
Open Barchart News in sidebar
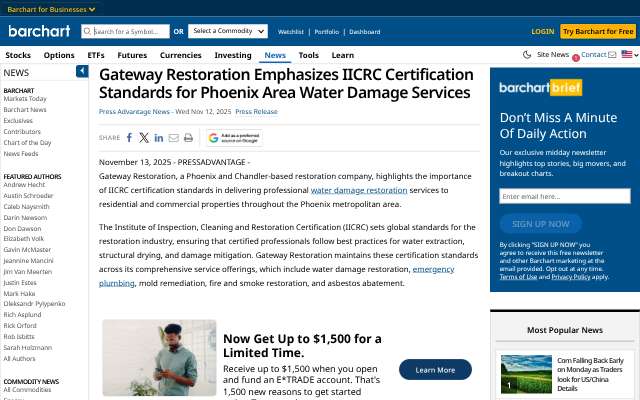(x=25, y=110)
